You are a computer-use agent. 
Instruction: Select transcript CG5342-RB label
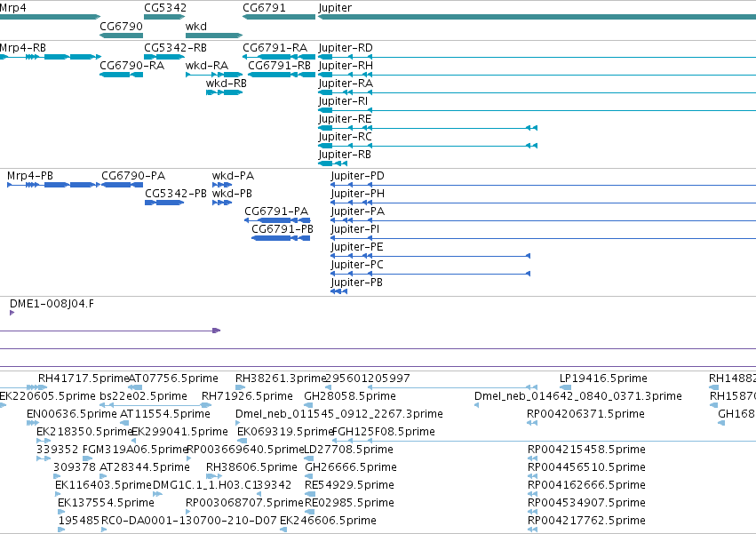(x=176, y=48)
